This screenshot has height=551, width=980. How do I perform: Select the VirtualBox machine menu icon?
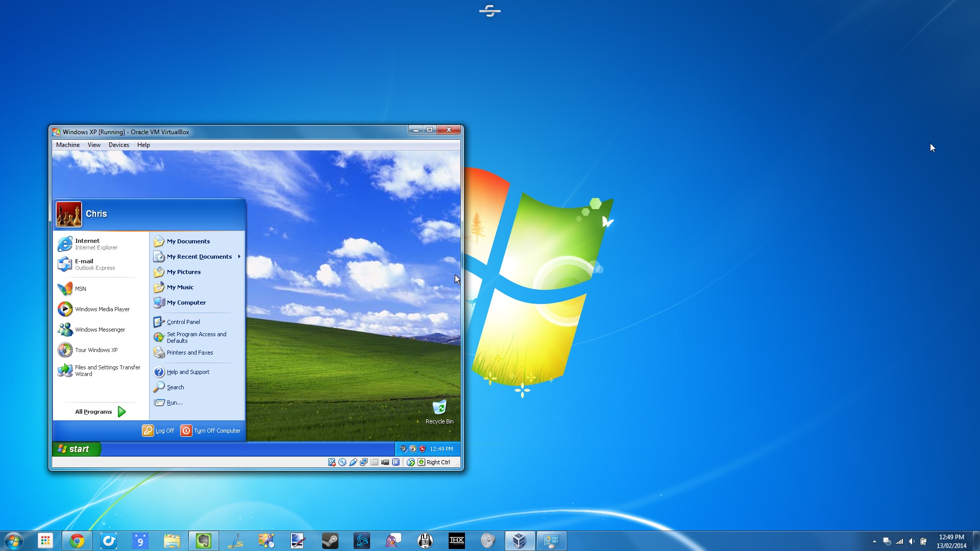tap(68, 145)
